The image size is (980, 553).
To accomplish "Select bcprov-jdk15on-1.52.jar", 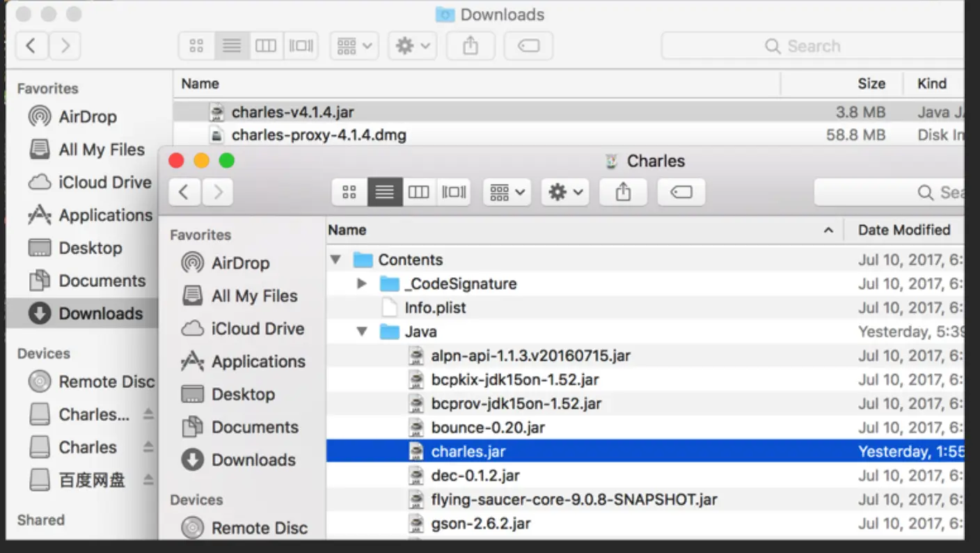I will point(645,403).
